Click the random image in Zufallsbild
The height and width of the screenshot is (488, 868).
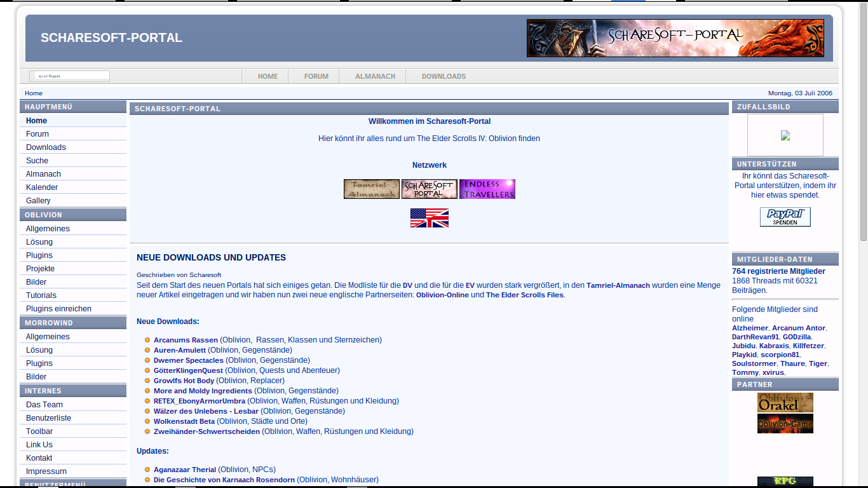[785, 135]
